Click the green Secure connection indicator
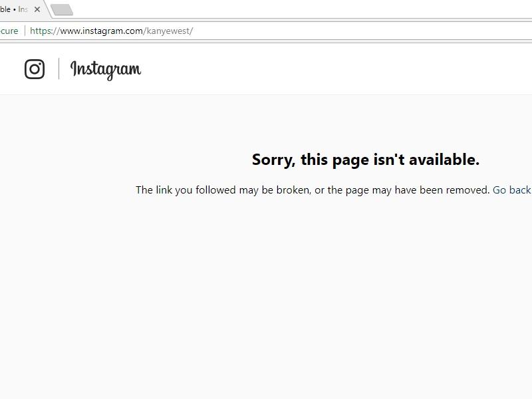Screen dimensions: 532x399 pos(9,31)
